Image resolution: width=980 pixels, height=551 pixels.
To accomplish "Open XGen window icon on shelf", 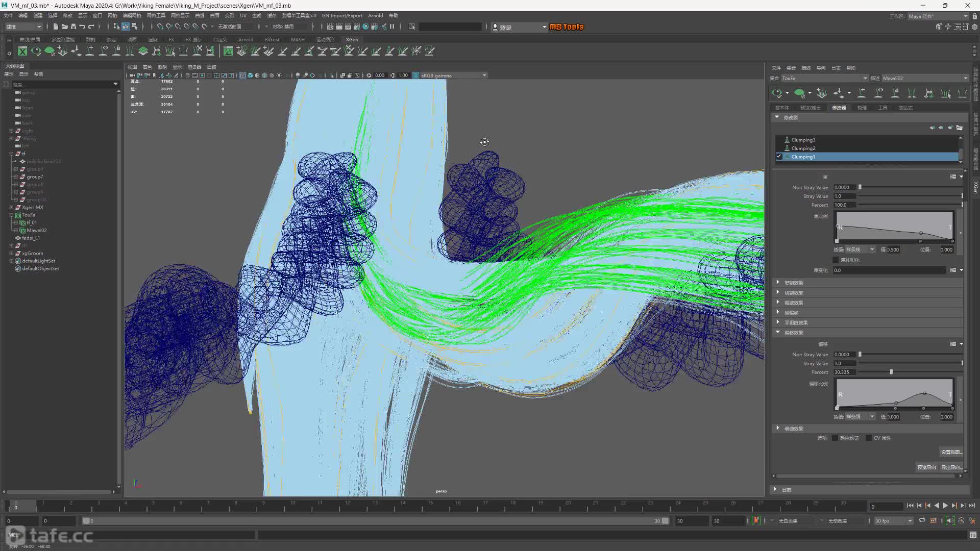I will (x=22, y=51).
